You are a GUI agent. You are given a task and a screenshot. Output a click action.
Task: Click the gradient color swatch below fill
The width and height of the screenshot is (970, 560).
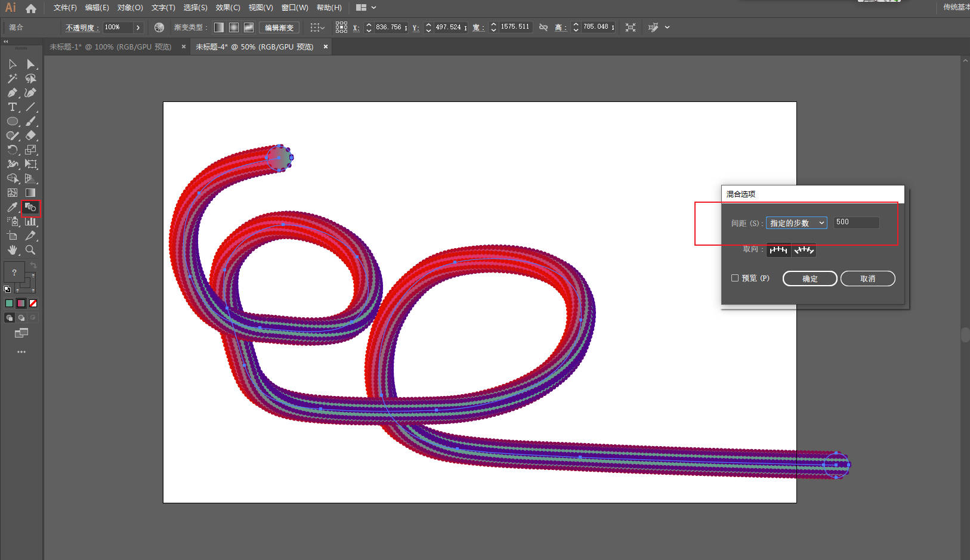point(21,303)
